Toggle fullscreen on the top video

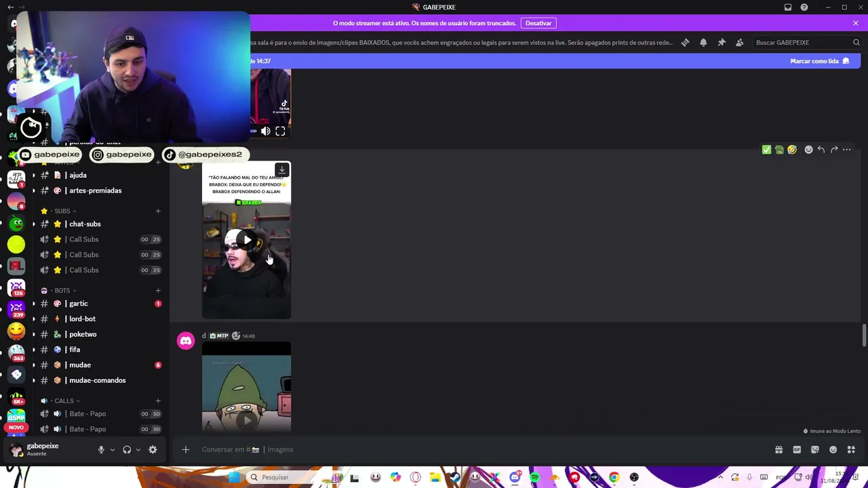click(x=280, y=131)
